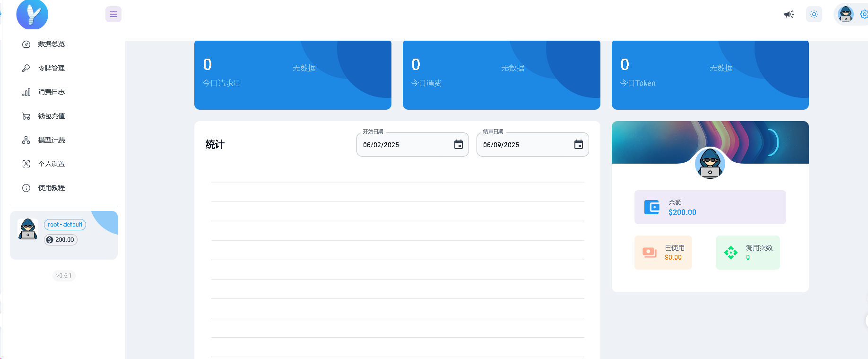Image resolution: width=868 pixels, height=359 pixels.
Task: Click the 无数据 text in 今日请求量 card
Action: pos(304,68)
